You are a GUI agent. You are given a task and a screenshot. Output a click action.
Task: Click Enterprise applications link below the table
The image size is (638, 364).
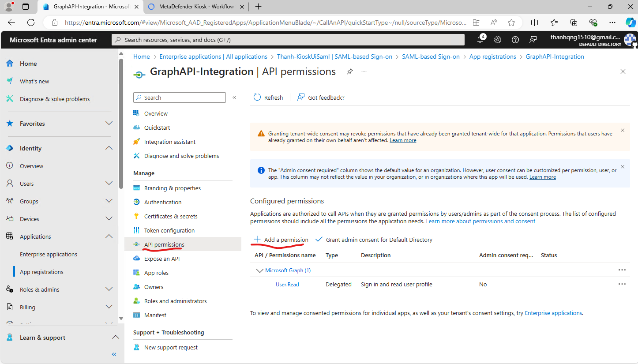tap(553, 313)
